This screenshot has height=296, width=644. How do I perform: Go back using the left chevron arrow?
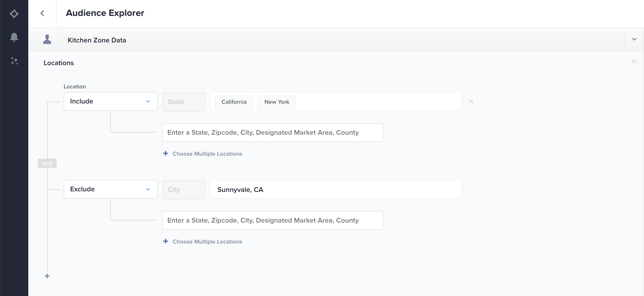point(42,13)
